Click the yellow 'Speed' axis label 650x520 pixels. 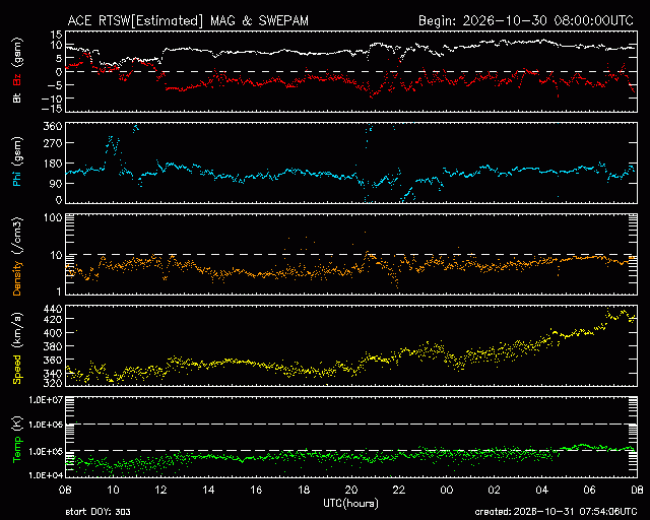click(x=17, y=369)
